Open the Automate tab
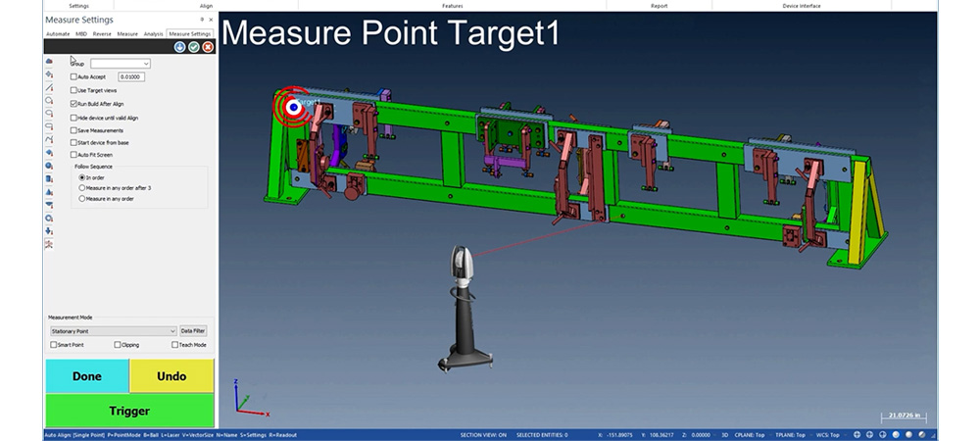Screen dimensions: 980x441 tap(58, 33)
